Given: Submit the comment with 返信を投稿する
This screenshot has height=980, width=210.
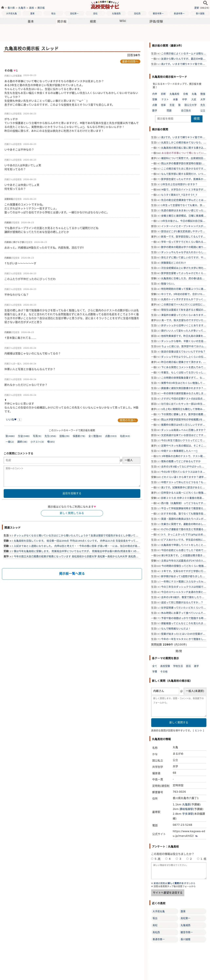Looking at the screenshot, I should click(72, 493).
